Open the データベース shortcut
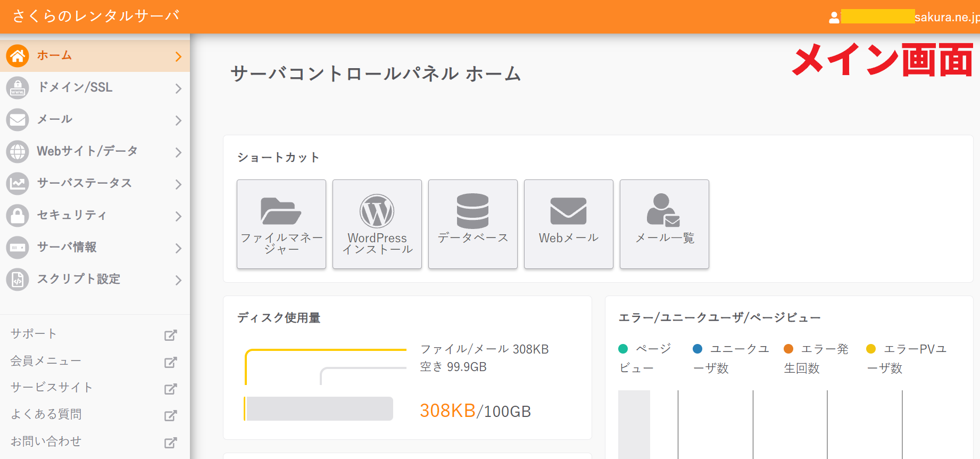This screenshot has height=459, width=980. pos(473,224)
